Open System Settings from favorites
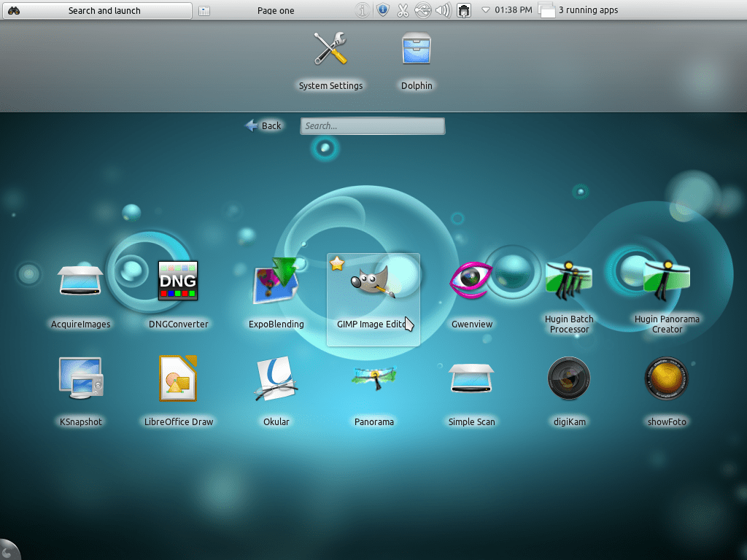Viewport: 747px width, 560px height. point(330,61)
